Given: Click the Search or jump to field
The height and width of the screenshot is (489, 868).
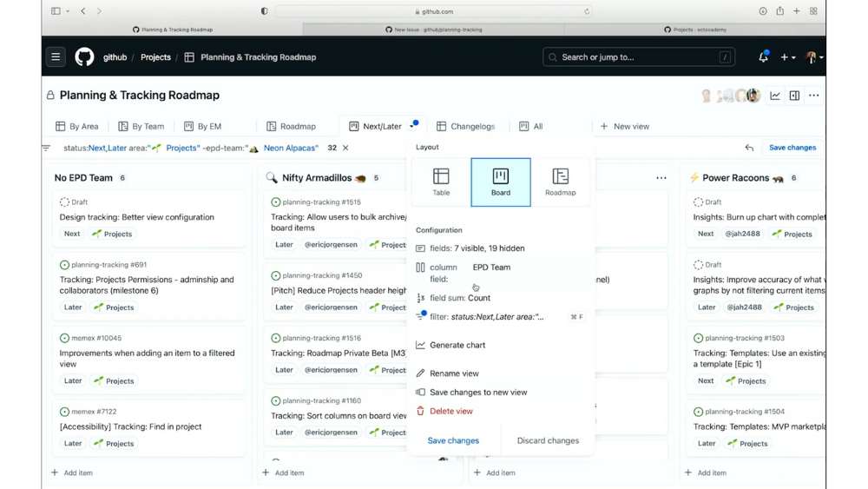Looking at the screenshot, I should pos(639,57).
